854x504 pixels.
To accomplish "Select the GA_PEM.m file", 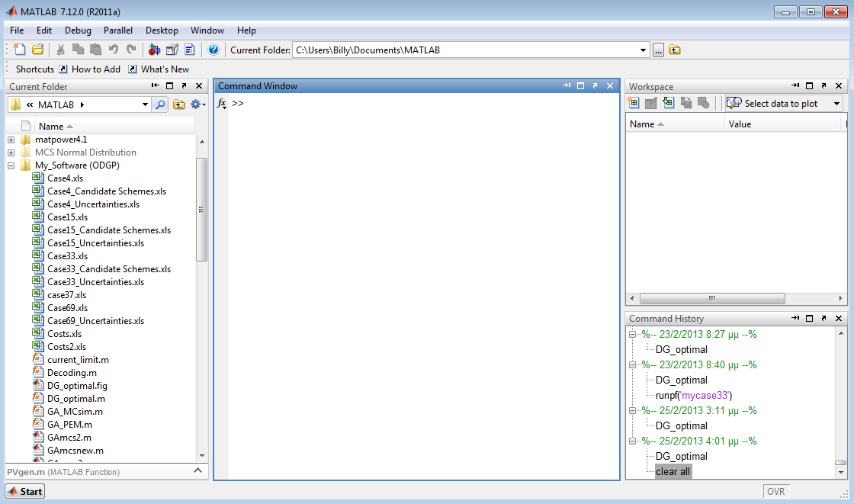I will 69,425.
